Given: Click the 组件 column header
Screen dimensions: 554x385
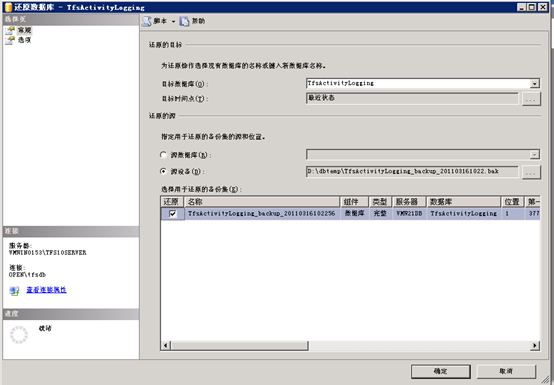Looking at the screenshot, I should 354,202.
